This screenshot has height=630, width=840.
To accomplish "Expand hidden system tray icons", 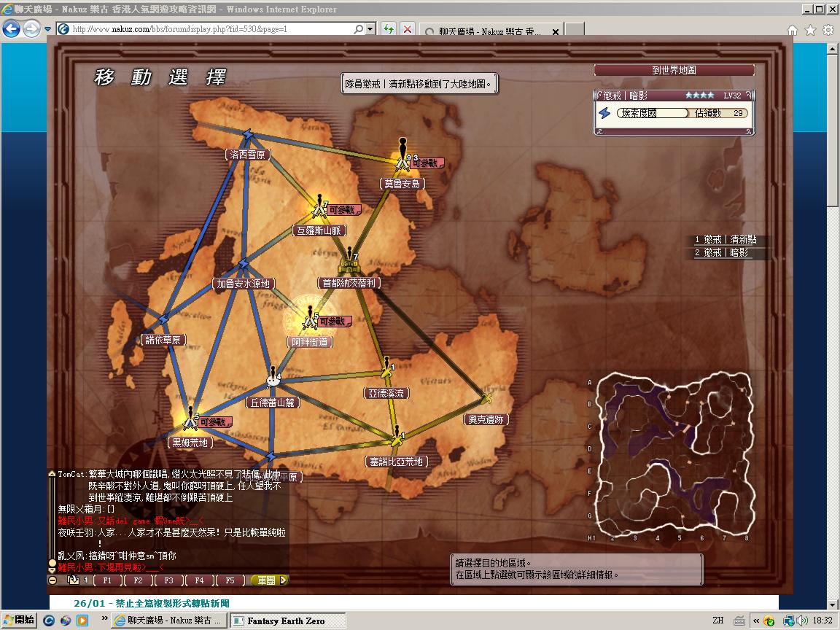I will pyautogui.click(x=756, y=621).
